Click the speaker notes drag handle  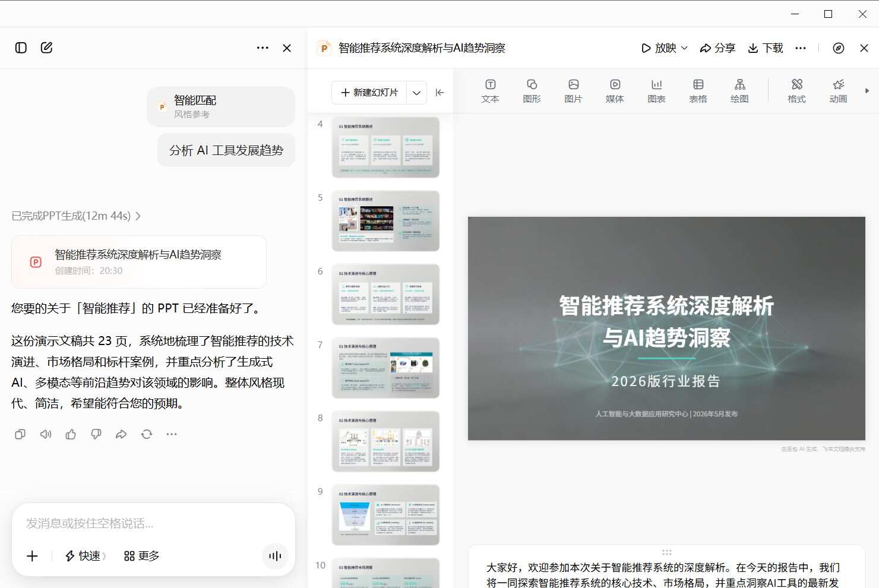pos(666,552)
